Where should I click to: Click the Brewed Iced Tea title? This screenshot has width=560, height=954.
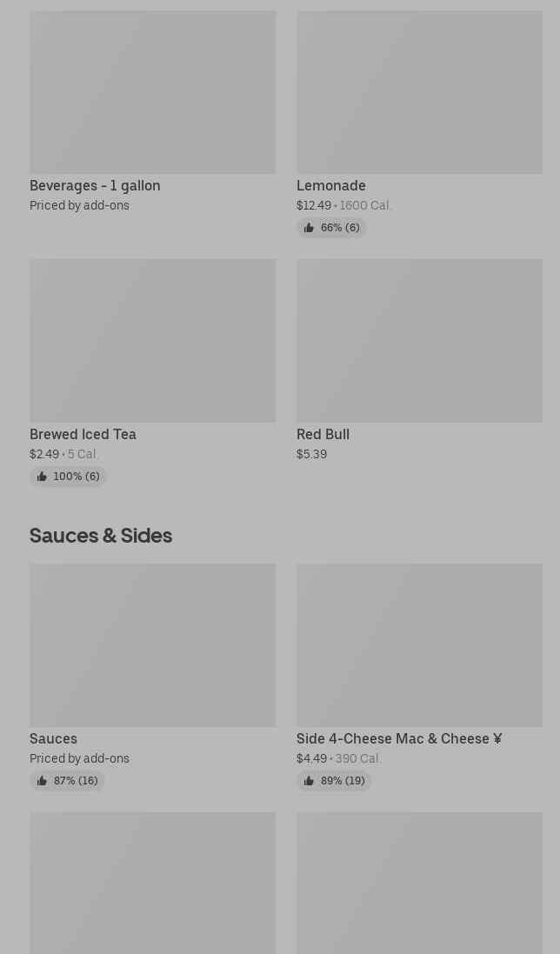[83, 434]
